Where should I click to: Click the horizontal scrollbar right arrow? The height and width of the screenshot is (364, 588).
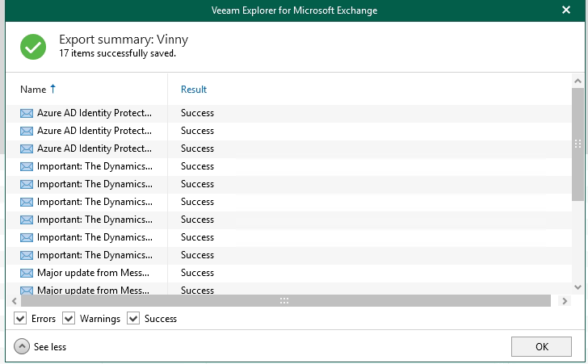(565, 301)
